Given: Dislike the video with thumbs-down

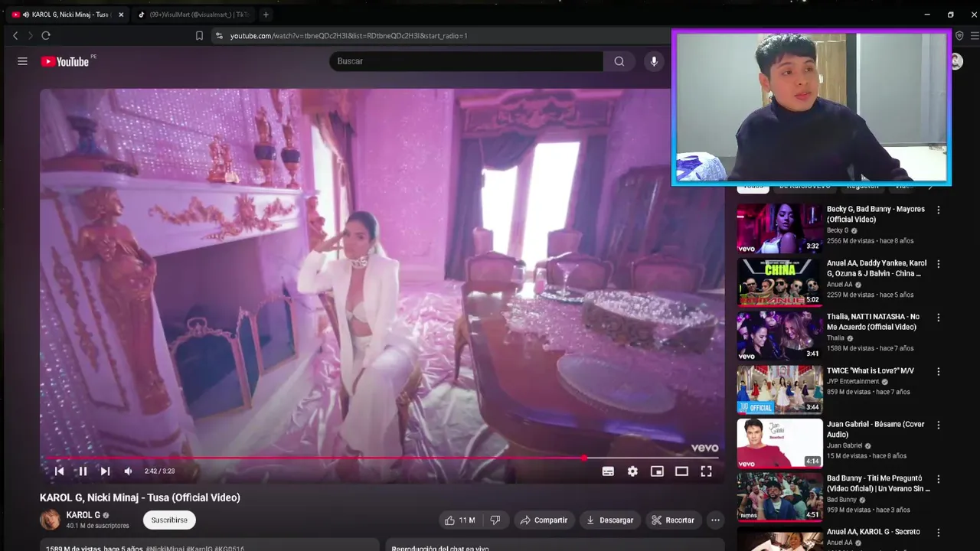Looking at the screenshot, I should pyautogui.click(x=495, y=520).
